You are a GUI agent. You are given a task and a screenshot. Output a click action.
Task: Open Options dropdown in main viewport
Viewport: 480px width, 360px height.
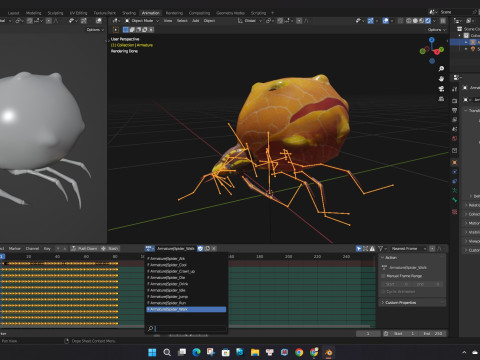(x=437, y=30)
